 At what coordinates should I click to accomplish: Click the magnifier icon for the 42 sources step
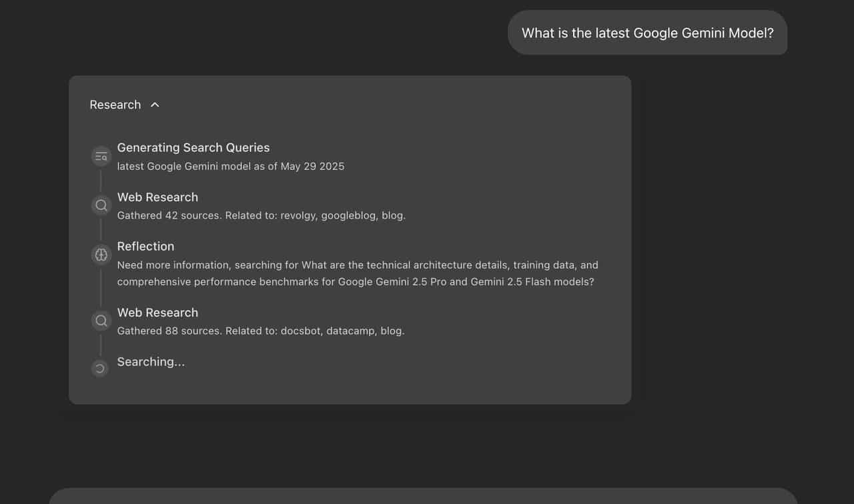pyautogui.click(x=101, y=205)
